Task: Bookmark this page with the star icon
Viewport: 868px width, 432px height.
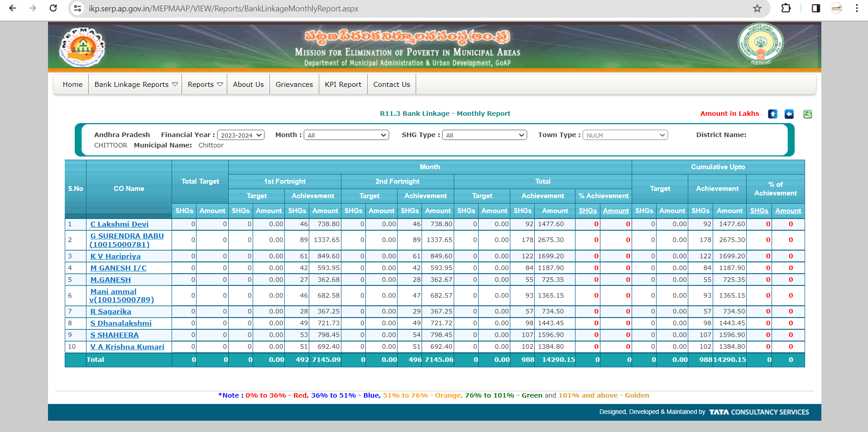Action: click(757, 8)
